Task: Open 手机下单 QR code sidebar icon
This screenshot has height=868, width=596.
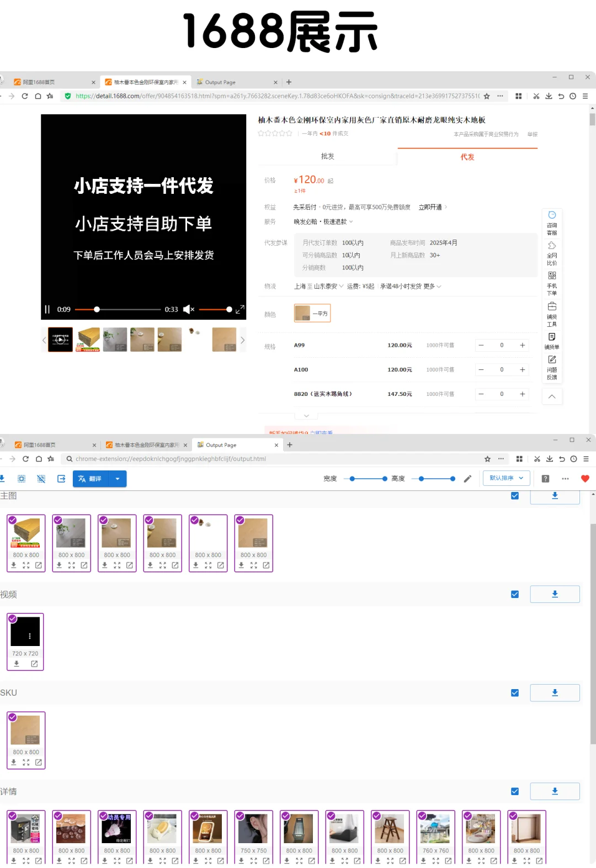Action: click(552, 283)
